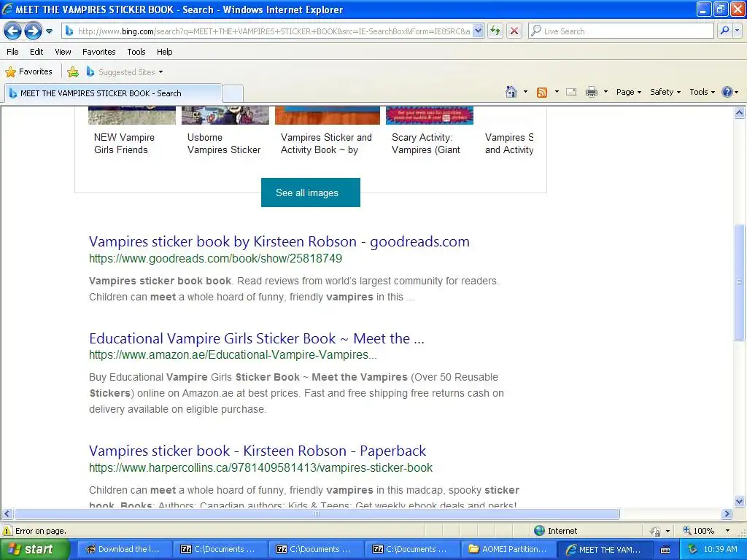This screenshot has width=747, height=560.
Task: Click the goodreads.com/book/show URL
Action: (x=215, y=259)
